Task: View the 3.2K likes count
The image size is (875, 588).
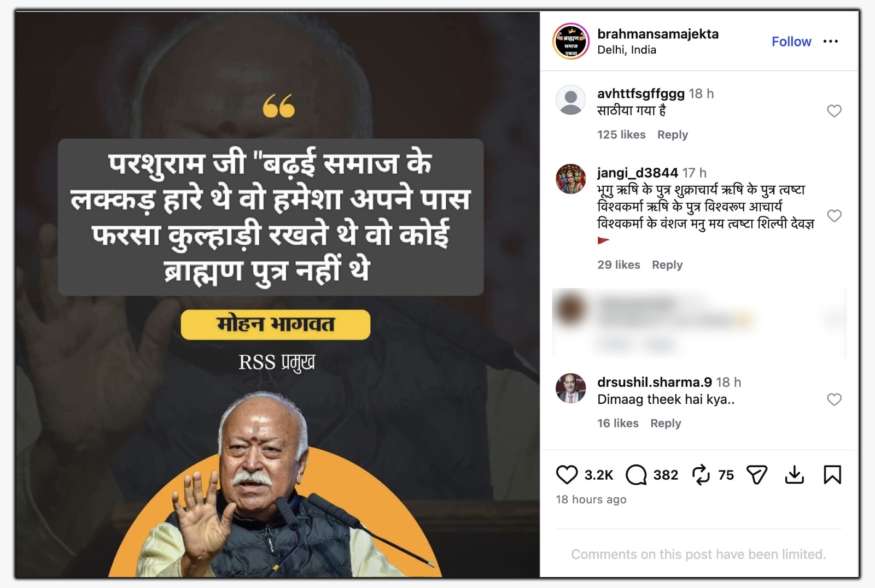Action: 598,475
